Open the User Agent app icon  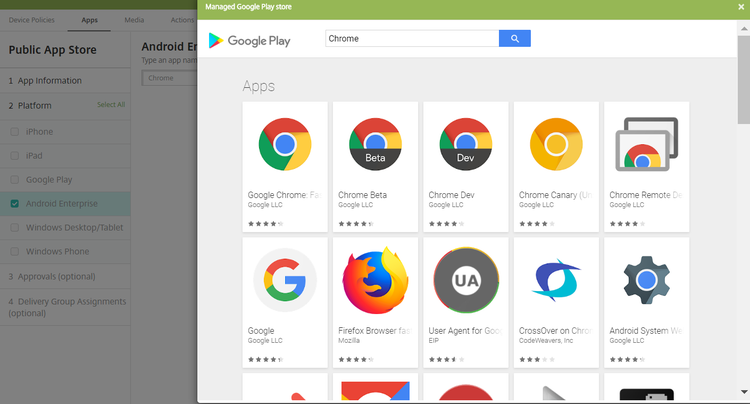pyautogui.click(x=466, y=280)
